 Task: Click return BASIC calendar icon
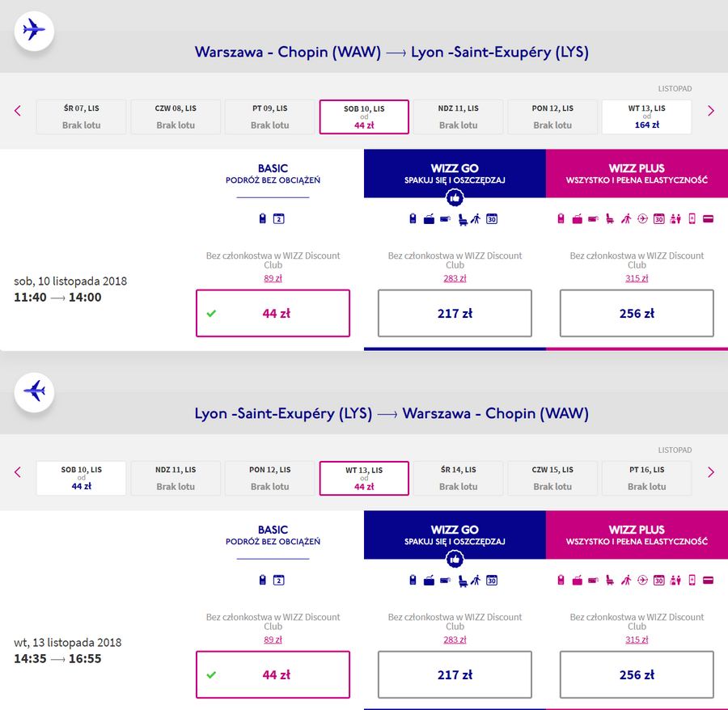278,580
